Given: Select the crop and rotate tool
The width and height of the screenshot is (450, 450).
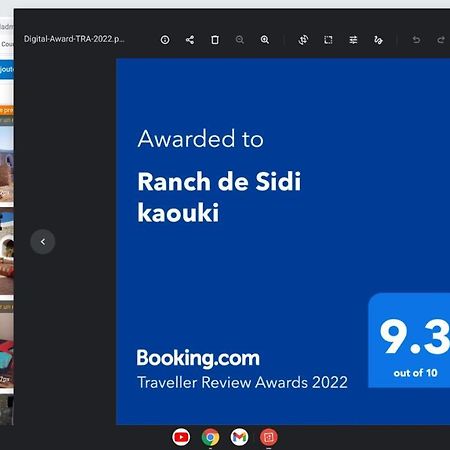Looking at the screenshot, I should click(x=303, y=40).
